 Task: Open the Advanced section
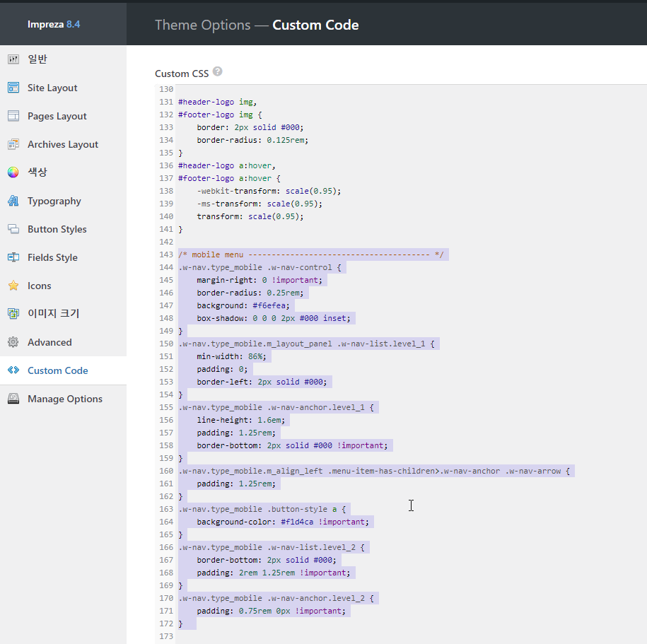[x=63, y=342]
